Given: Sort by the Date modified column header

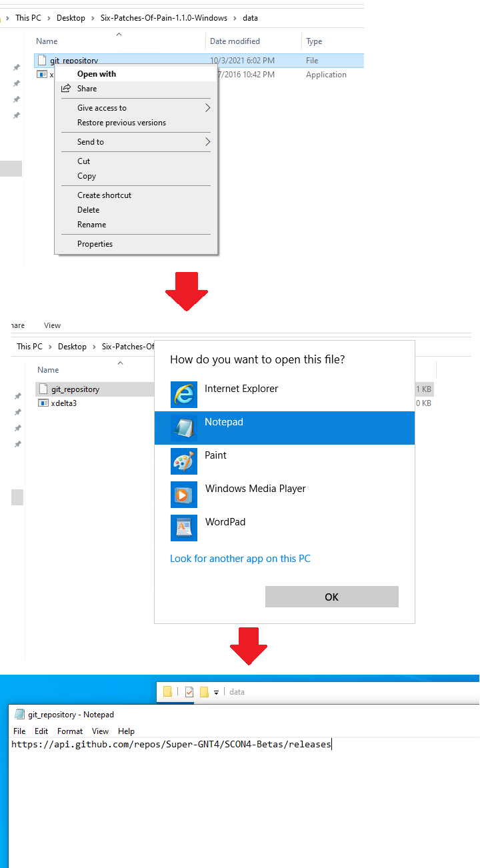Looking at the screenshot, I should pyautogui.click(x=235, y=41).
